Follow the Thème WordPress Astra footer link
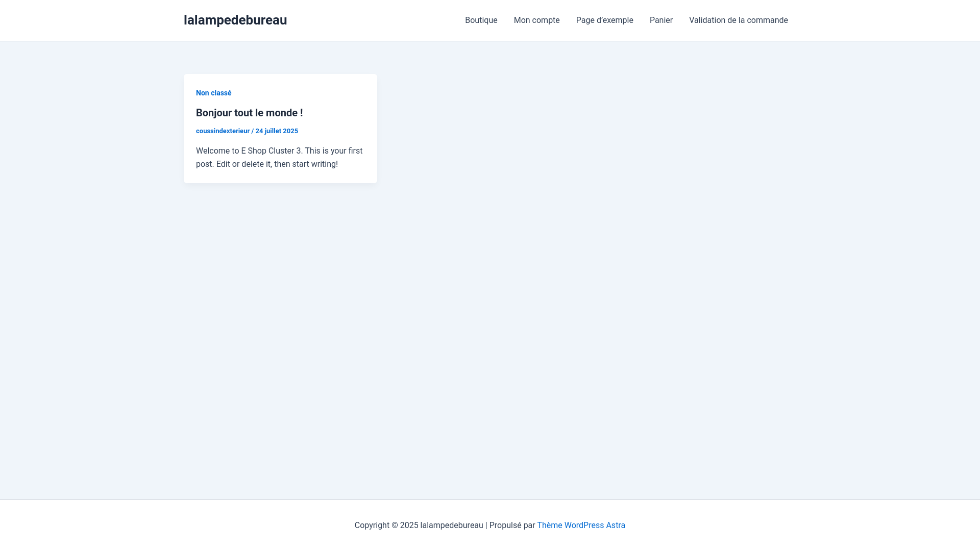This screenshot has height=551, width=980. coord(581,525)
